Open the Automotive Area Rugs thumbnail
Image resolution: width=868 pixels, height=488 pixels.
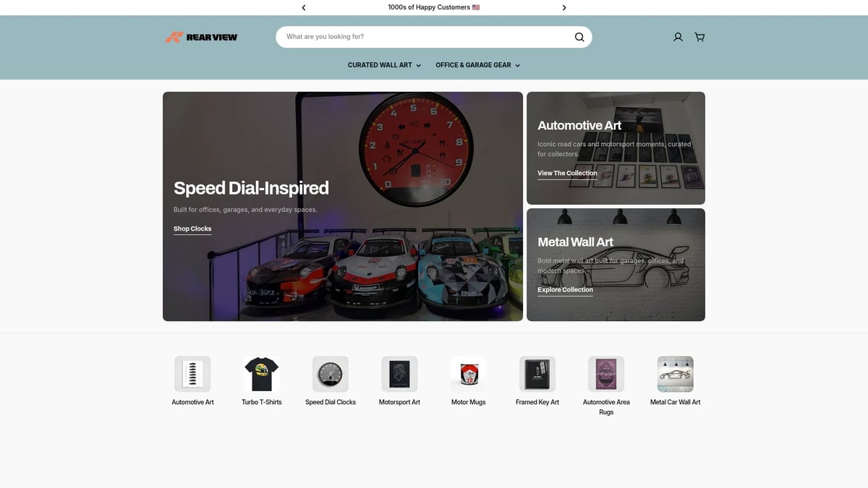(x=606, y=374)
